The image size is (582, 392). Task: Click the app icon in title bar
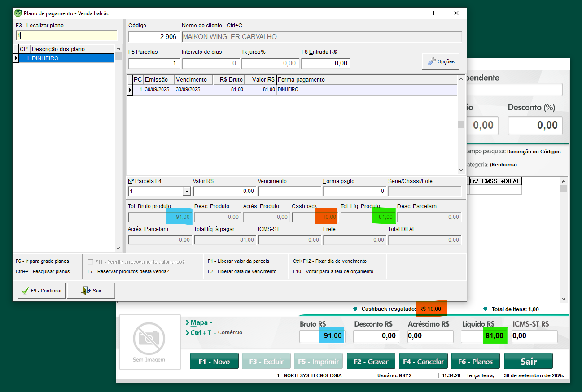(18, 13)
